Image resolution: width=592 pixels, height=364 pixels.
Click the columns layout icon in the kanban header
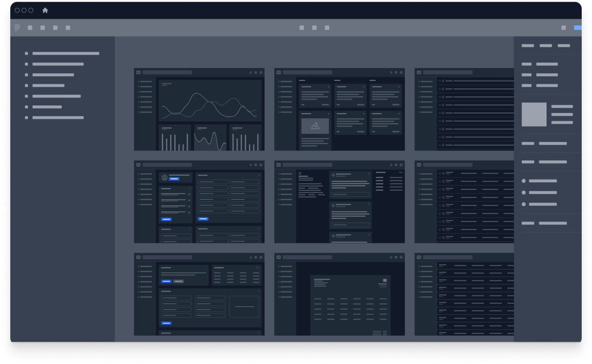(x=279, y=72)
